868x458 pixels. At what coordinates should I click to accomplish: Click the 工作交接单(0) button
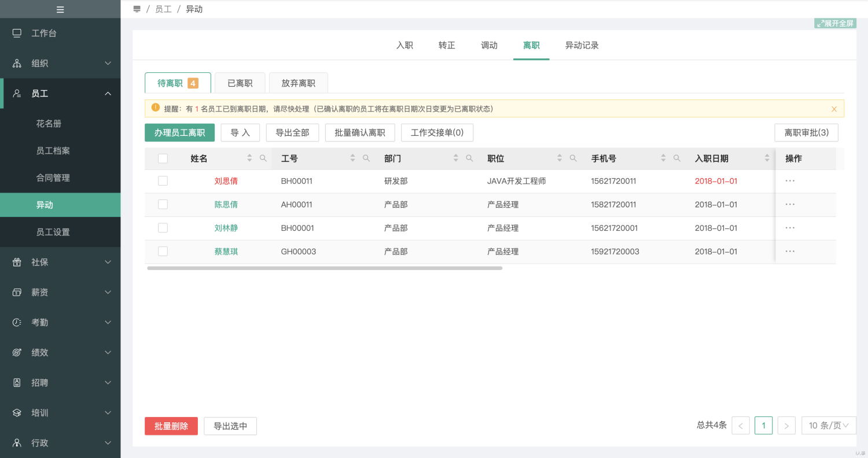tap(437, 132)
